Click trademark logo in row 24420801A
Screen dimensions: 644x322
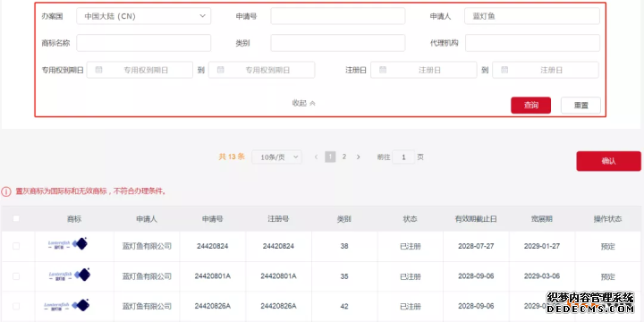pyautogui.click(x=69, y=275)
